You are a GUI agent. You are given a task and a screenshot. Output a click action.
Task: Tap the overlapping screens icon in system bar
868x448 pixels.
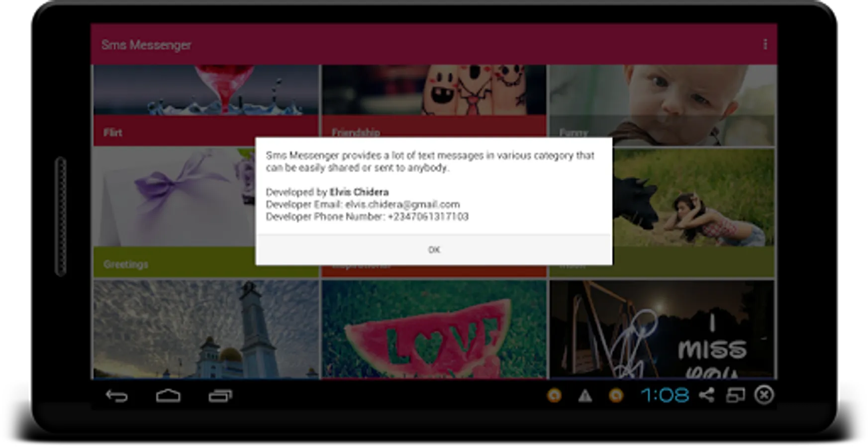(735, 395)
